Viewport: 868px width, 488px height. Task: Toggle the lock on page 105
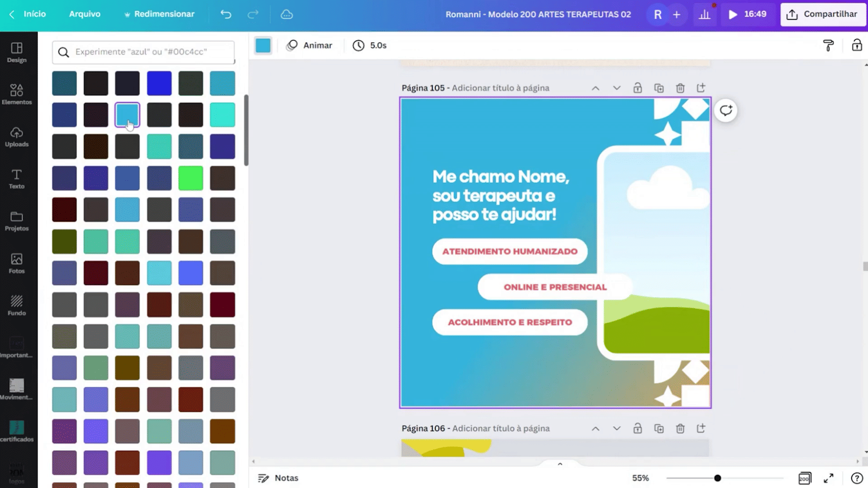(637, 88)
